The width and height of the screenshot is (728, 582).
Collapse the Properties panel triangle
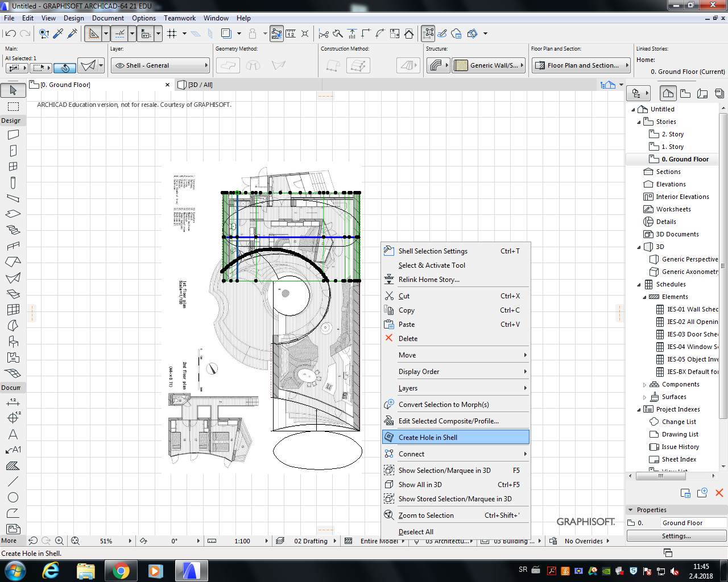(630, 510)
